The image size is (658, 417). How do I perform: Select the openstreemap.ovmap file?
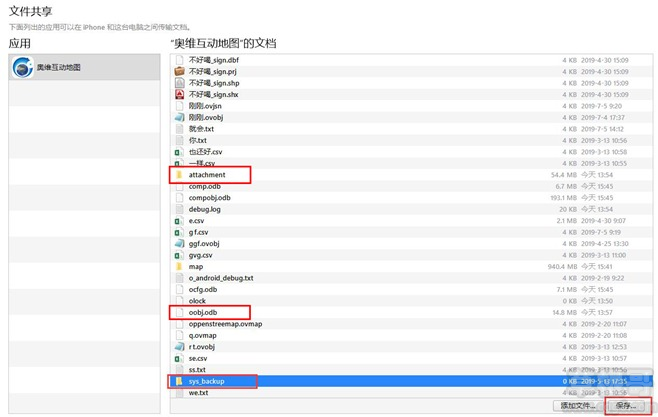coord(225,324)
